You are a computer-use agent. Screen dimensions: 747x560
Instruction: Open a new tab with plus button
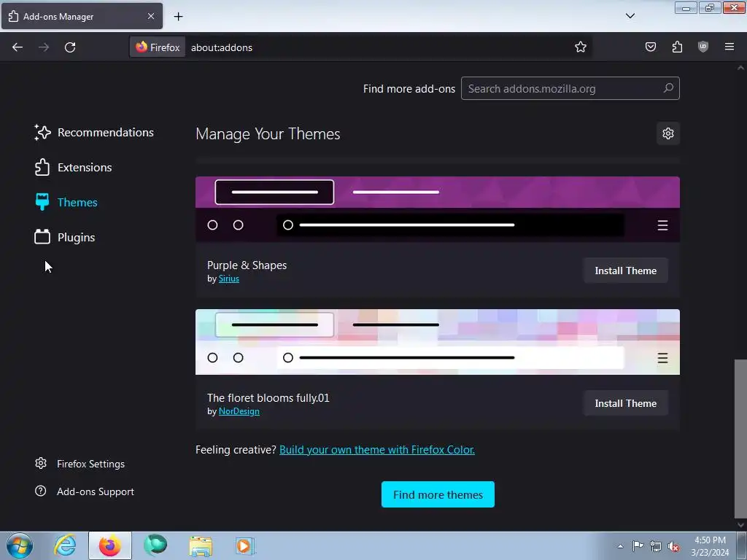click(178, 16)
